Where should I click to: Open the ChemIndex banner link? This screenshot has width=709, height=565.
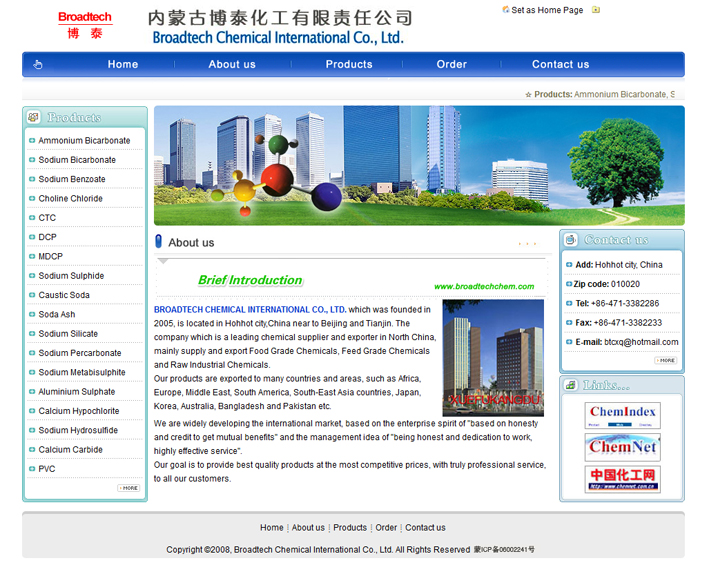coord(622,415)
